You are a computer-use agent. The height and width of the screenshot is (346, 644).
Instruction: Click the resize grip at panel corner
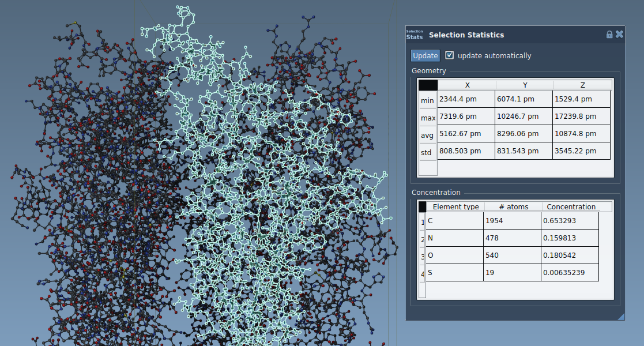(x=621, y=317)
